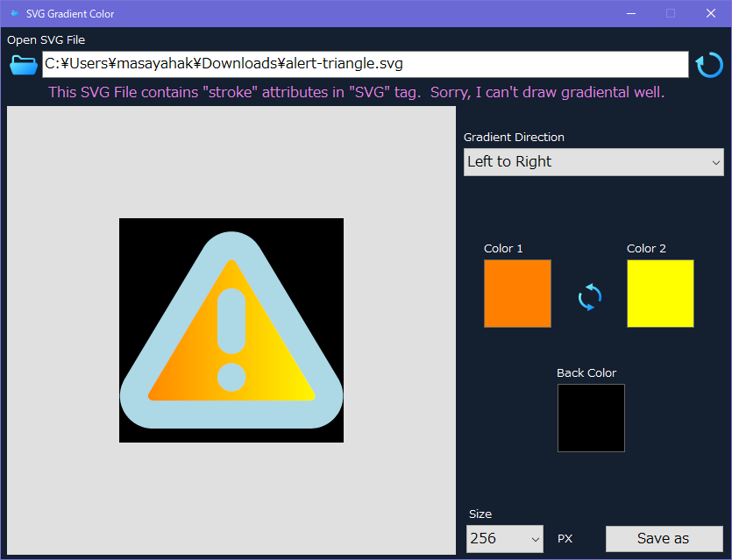
Task: Click the SVG file path field
Action: click(x=365, y=64)
